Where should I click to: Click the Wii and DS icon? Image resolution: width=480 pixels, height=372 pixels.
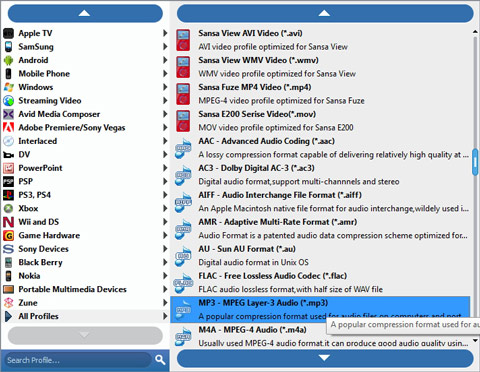pos(8,222)
